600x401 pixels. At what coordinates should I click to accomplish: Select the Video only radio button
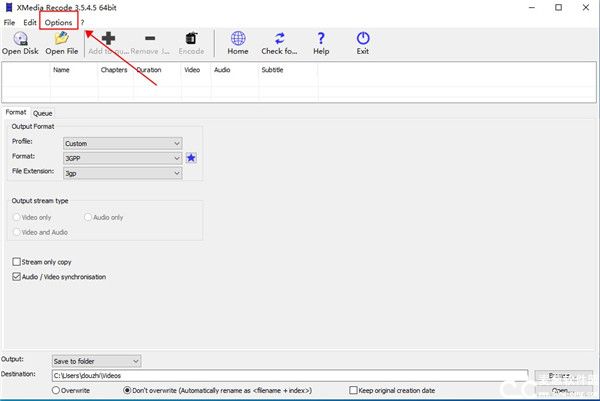click(x=16, y=217)
